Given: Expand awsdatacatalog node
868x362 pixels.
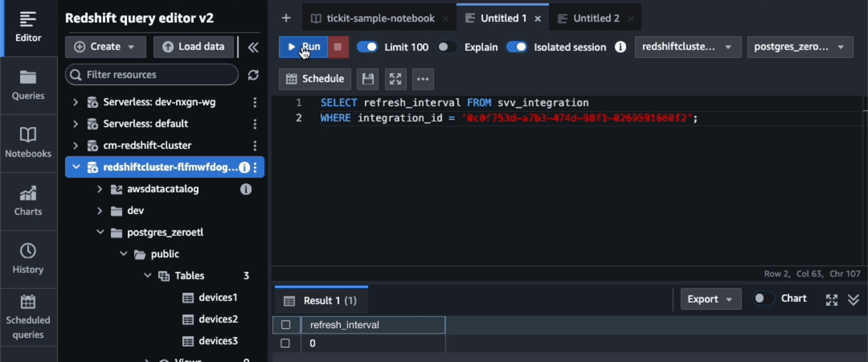Looking at the screenshot, I should click(x=99, y=189).
